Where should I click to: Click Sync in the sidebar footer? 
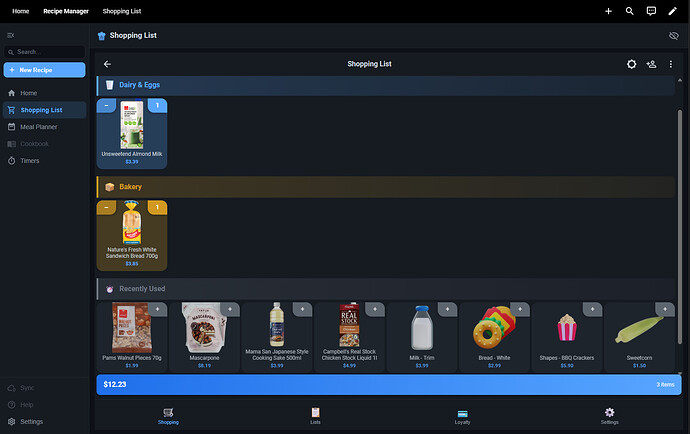point(44,388)
